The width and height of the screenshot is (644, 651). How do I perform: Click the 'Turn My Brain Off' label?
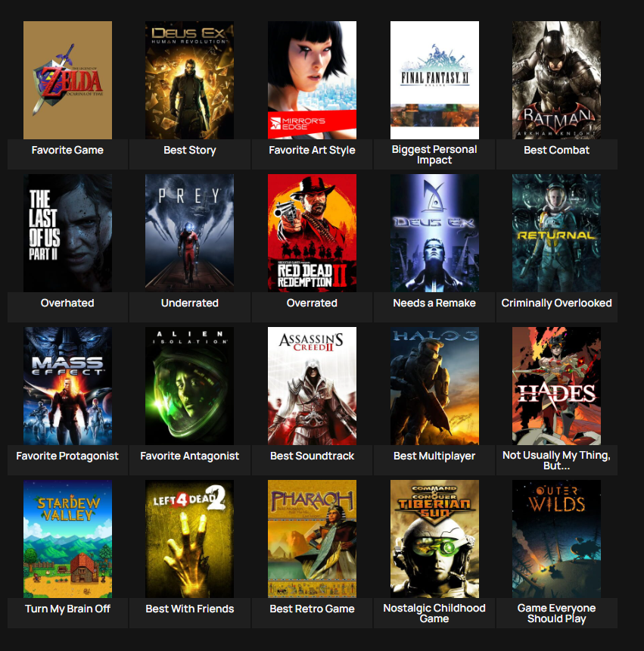(67, 609)
